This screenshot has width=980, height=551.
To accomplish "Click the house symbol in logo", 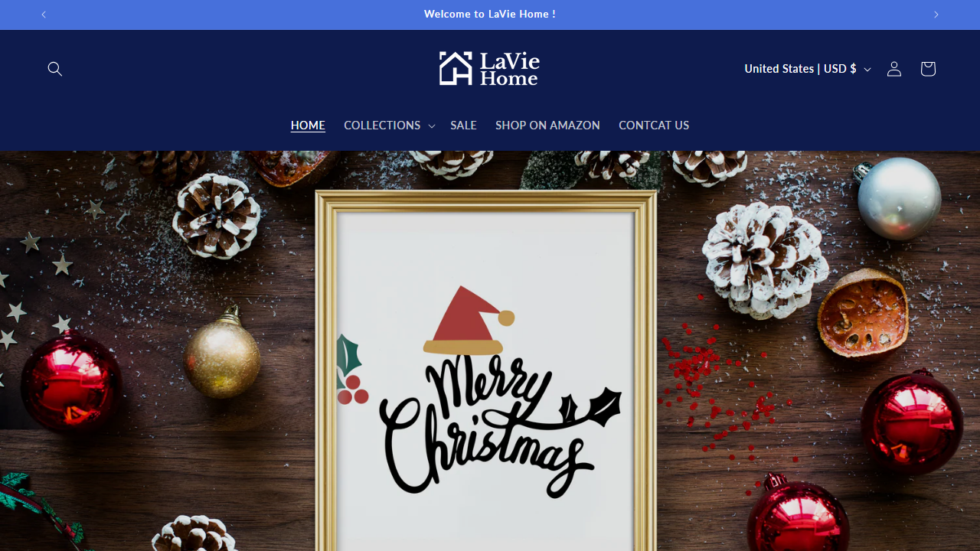I will point(456,69).
